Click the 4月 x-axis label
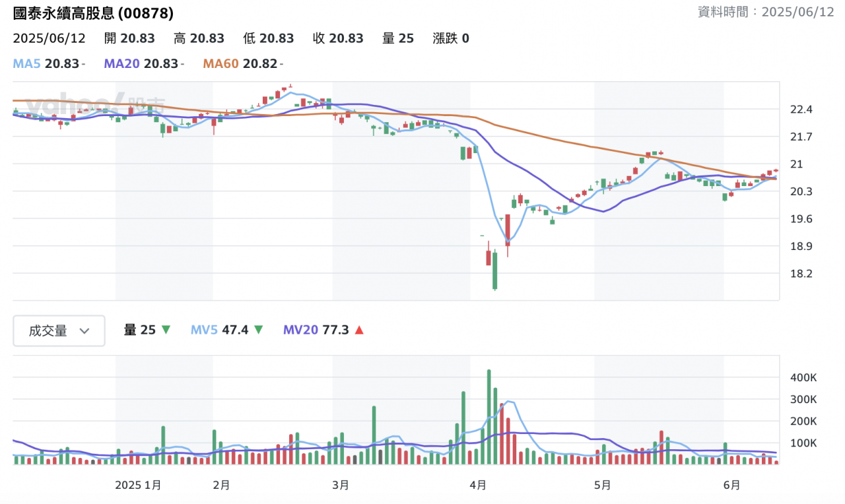Viewport: 845px width, 504px height. (479, 485)
